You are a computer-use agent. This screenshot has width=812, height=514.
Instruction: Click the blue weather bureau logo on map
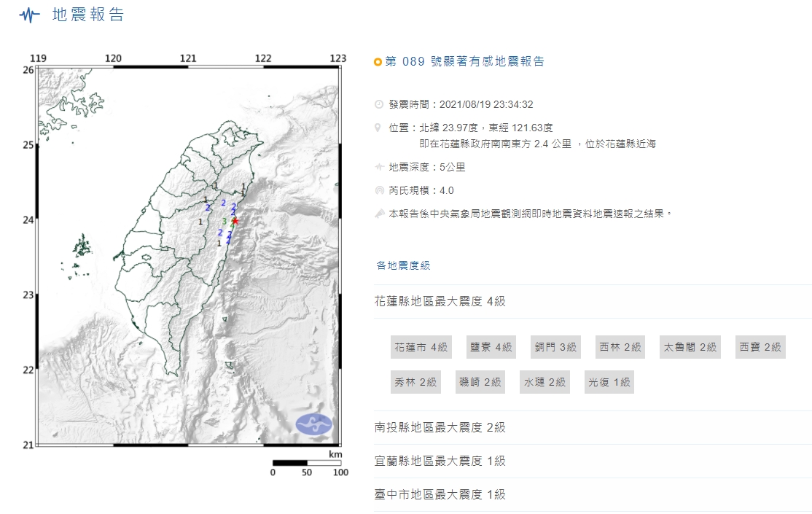313,424
